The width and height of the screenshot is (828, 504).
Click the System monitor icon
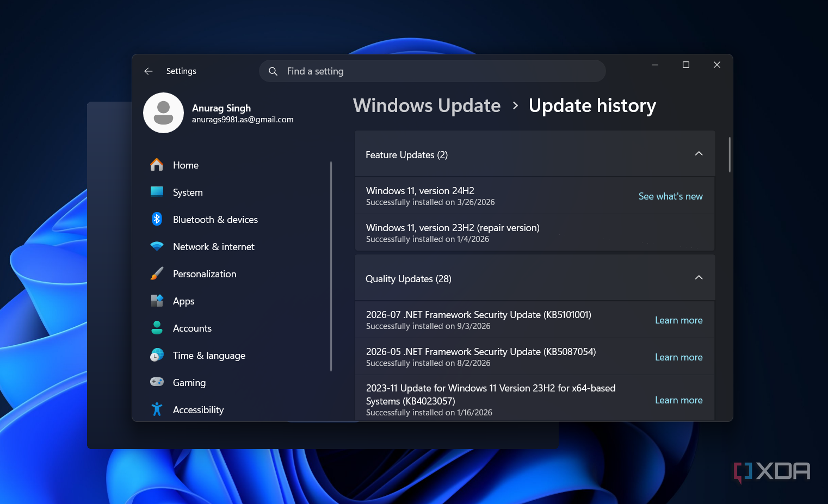tap(157, 192)
